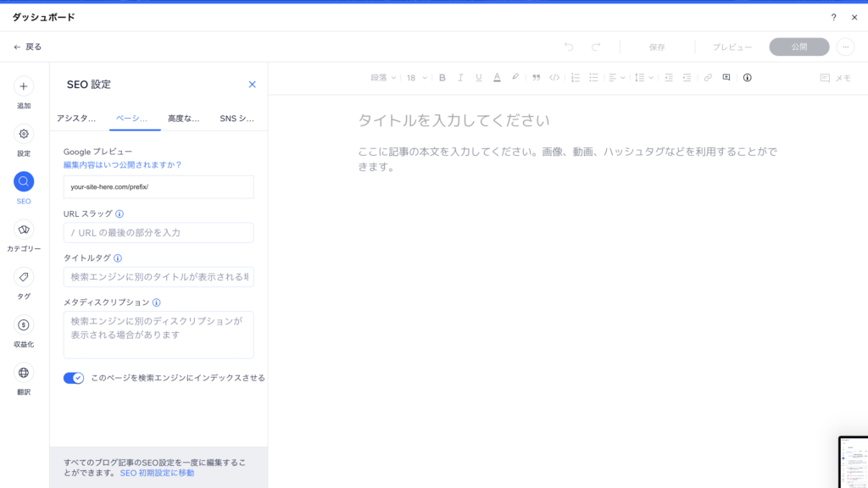Click the 戻る back button
Image resolution: width=868 pixels, height=488 pixels.
pyautogui.click(x=28, y=47)
